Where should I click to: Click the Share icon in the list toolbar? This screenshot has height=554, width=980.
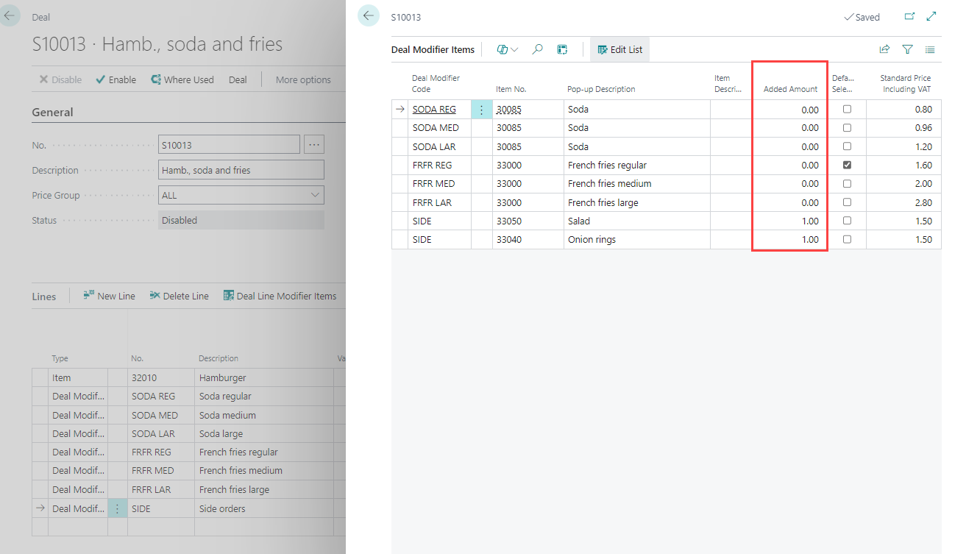[x=884, y=49]
